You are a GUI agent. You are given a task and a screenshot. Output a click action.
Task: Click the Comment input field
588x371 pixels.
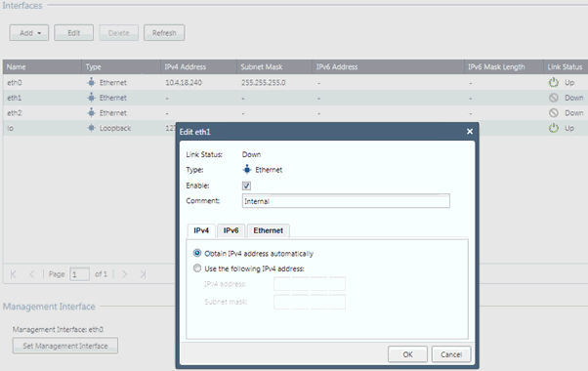[346, 201]
